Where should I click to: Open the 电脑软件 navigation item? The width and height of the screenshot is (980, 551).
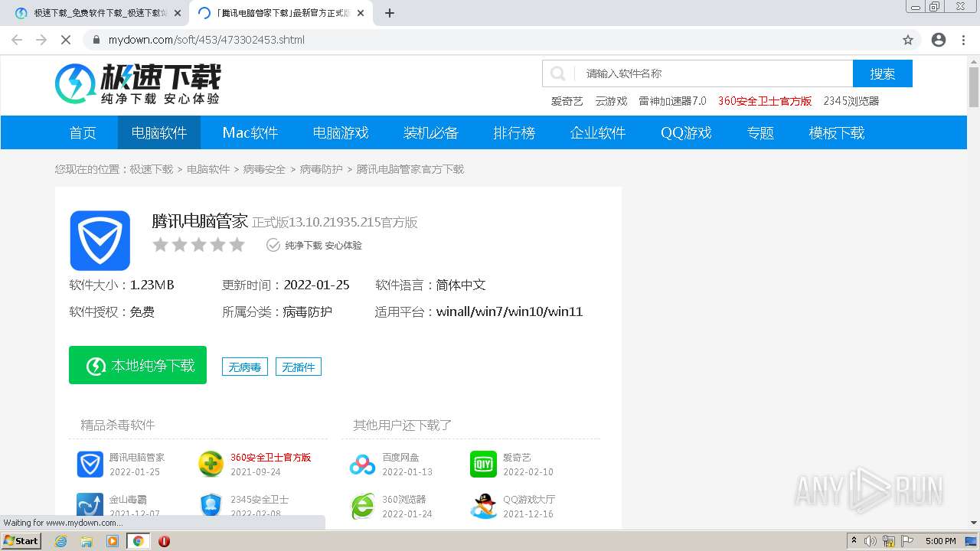point(159,132)
